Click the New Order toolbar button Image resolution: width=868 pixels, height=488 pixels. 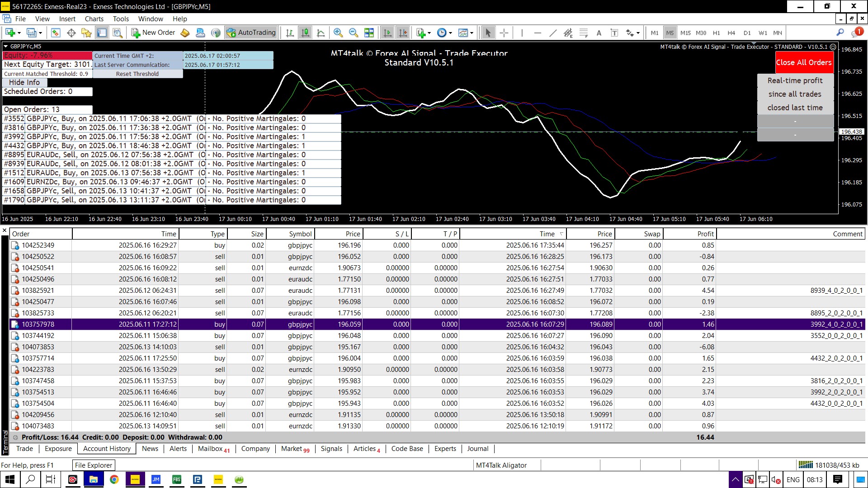click(x=153, y=33)
